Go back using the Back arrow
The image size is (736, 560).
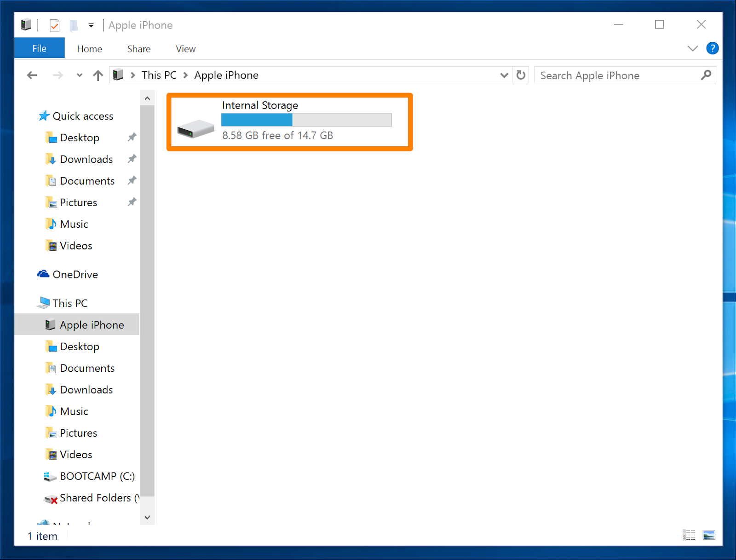coord(32,75)
